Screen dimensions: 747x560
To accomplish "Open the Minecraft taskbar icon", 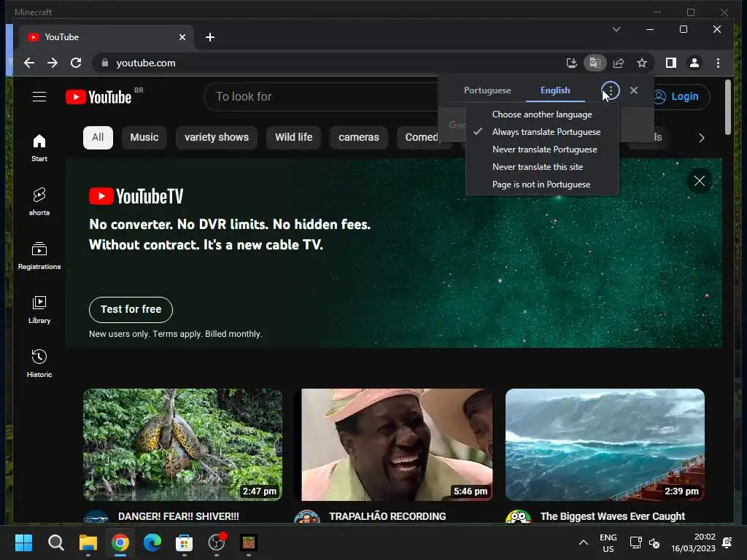I will click(x=249, y=542).
